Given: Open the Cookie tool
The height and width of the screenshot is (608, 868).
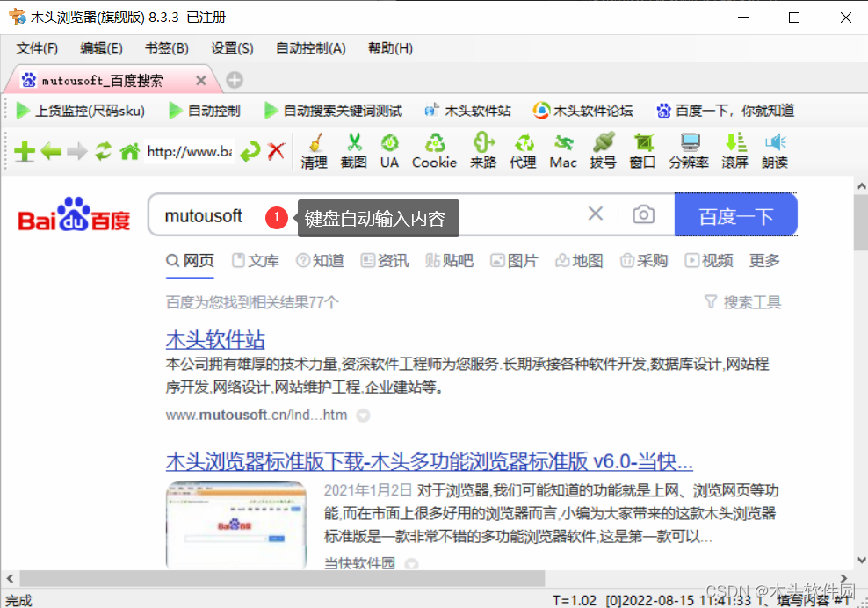Looking at the screenshot, I should (x=435, y=150).
